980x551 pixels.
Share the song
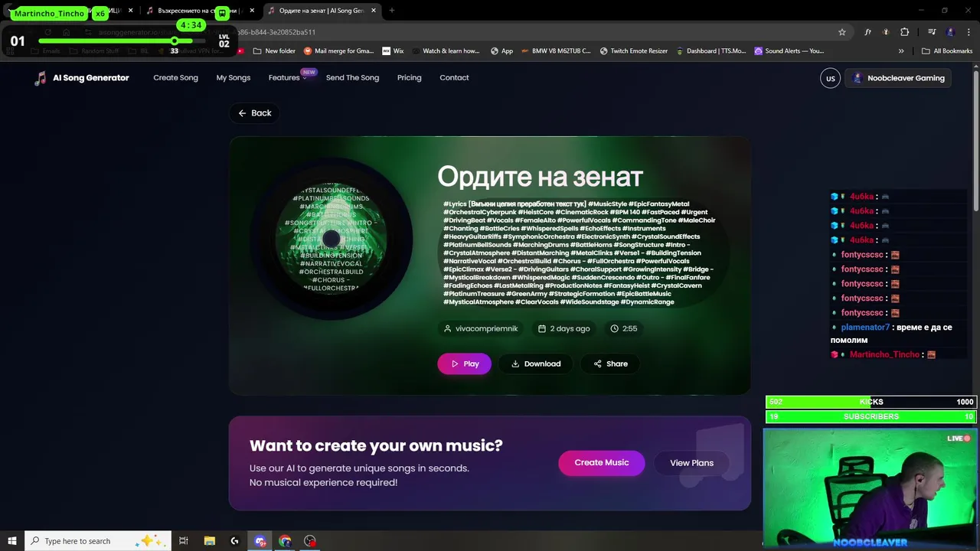tap(610, 364)
